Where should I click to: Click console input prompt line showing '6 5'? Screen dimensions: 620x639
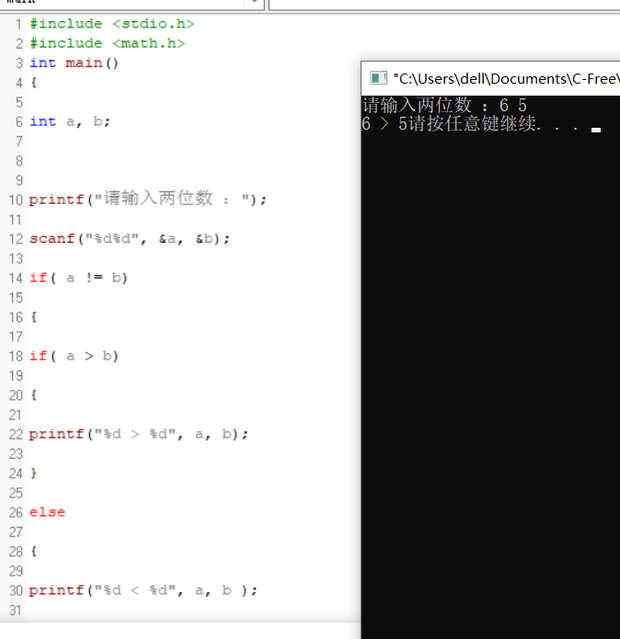tap(445, 106)
